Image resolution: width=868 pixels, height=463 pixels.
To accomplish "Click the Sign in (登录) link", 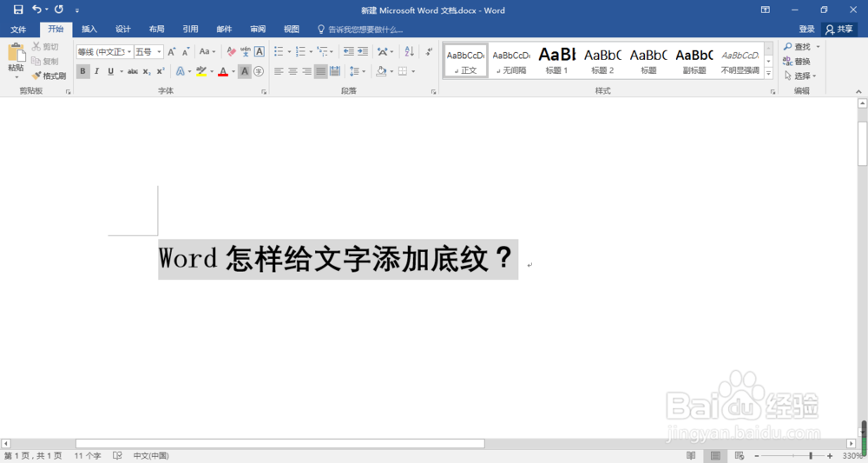I will pyautogui.click(x=806, y=29).
